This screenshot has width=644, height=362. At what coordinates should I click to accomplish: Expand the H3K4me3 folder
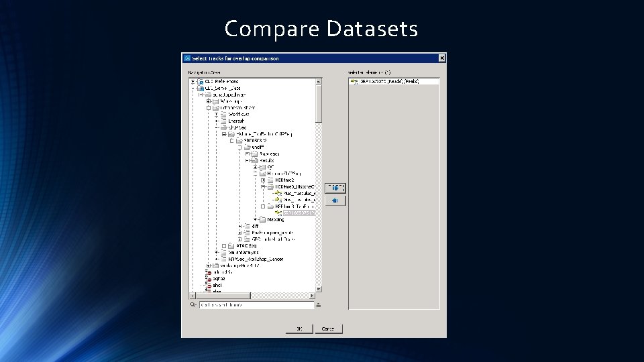tap(263, 180)
